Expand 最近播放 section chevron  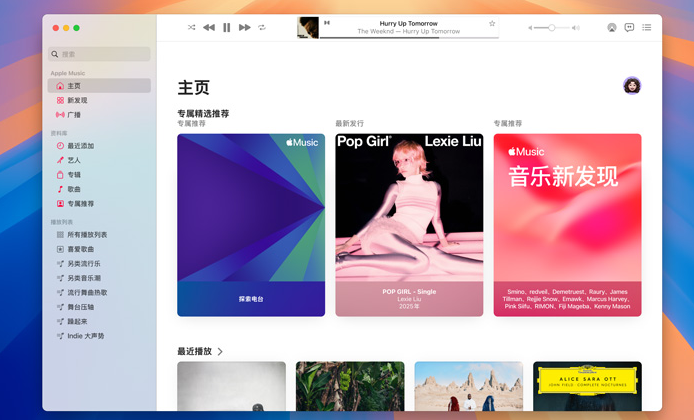220,351
